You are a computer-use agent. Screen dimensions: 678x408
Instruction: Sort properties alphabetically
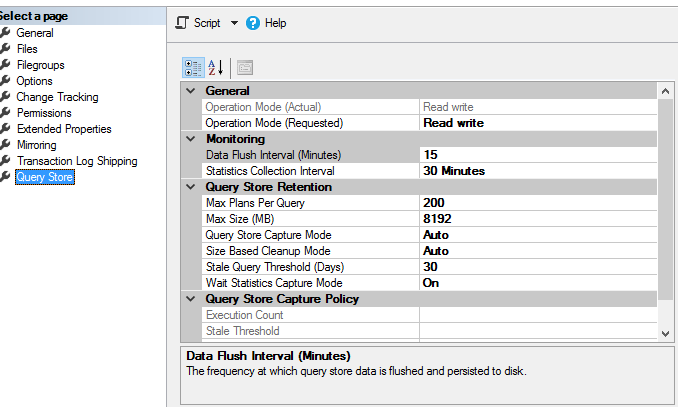coord(215,67)
